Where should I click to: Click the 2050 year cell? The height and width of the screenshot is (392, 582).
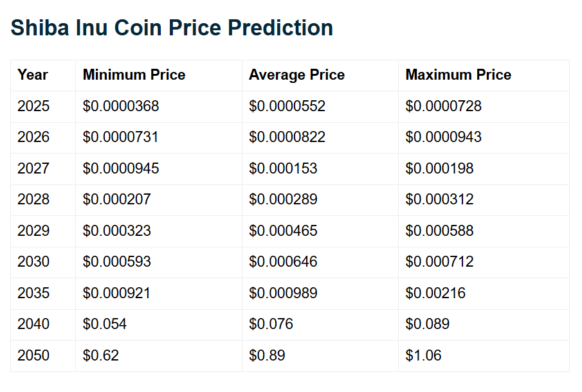click(x=33, y=355)
